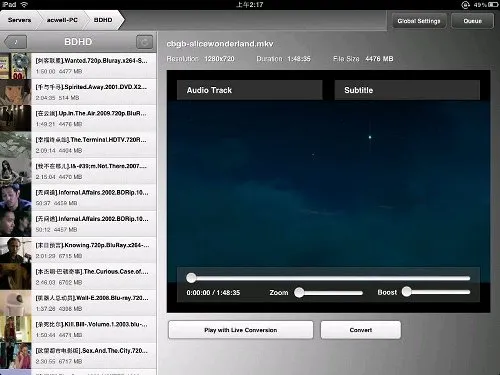Viewport: 500px width, 375px height.
Task: Go to acwell-PC in breadcrumb
Action: click(62, 20)
